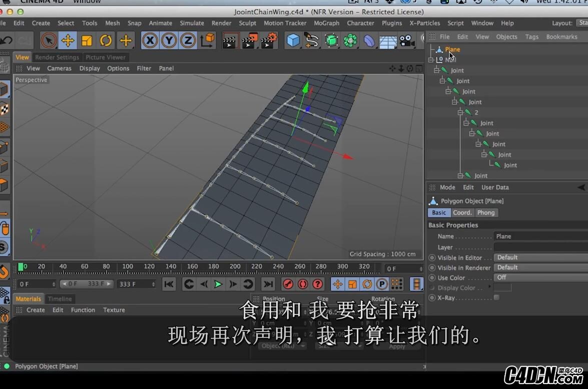Image resolution: width=588 pixels, height=389 pixels.
Task: Collapse joint named 2
Action: 460,112
